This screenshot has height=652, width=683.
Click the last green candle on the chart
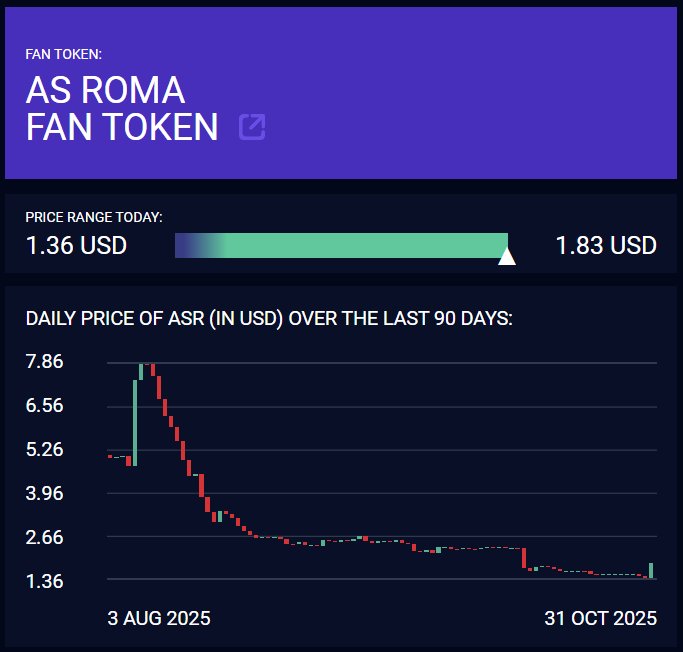click(651, 570)
